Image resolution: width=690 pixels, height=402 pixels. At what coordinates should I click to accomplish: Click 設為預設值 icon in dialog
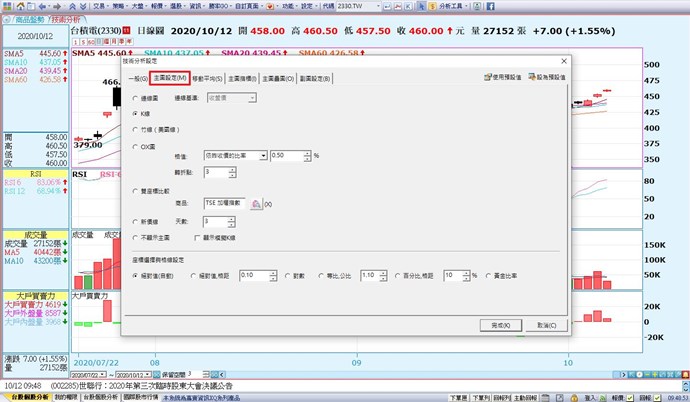pyautogui.click(x=548, y=76)
